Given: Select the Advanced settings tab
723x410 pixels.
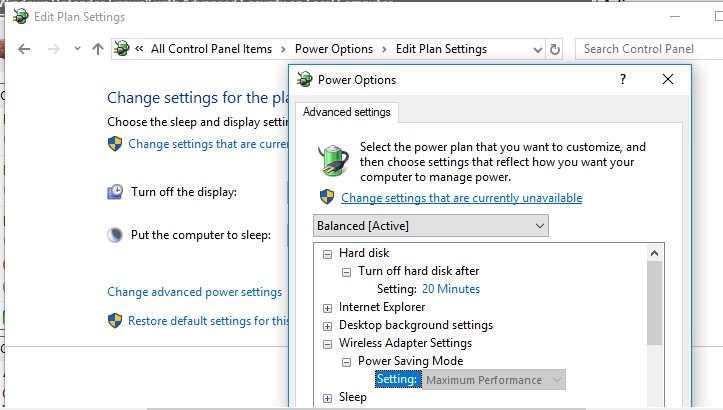Looking at the screenshot, I should point(347,112).
